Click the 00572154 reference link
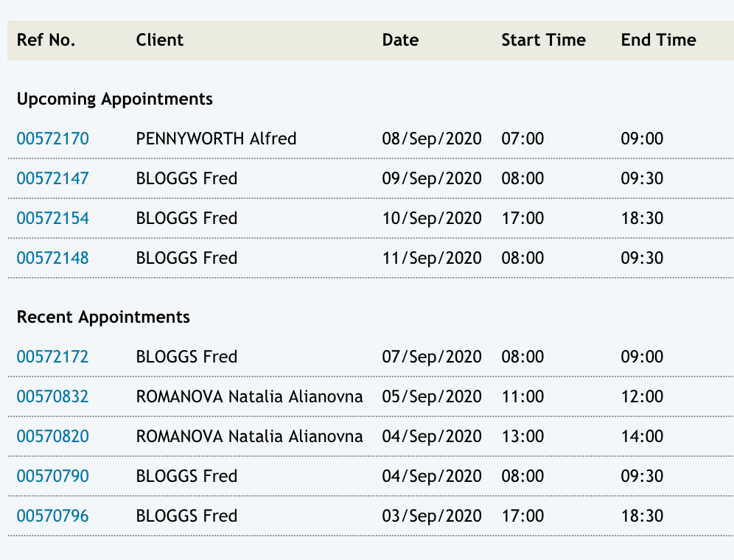The image size is (734, 560). tap(52, 218)
